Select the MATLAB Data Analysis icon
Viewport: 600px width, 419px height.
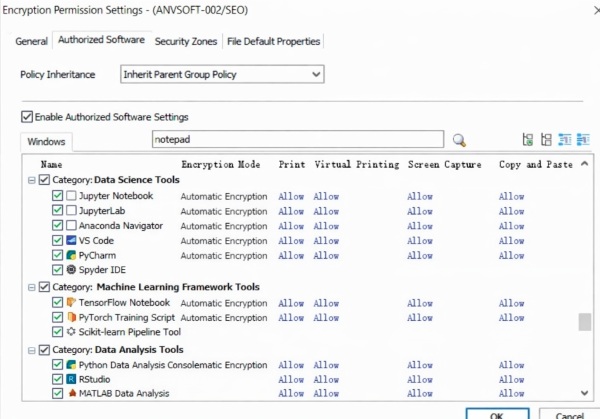[72, 393]
